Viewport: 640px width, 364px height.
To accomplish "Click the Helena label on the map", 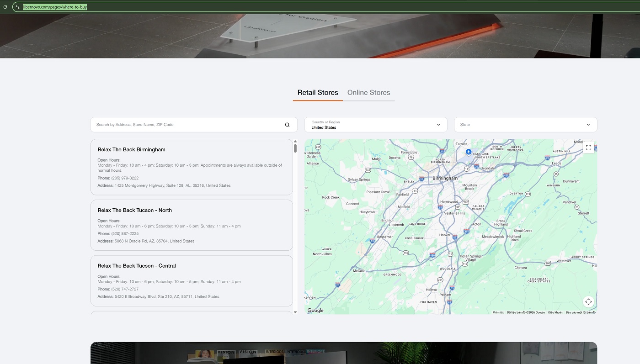I will click(431, 290).
